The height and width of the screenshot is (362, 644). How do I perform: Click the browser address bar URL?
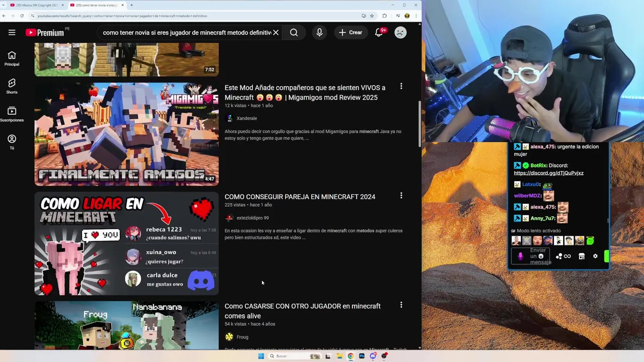pyautogui.click(x=122, y=16)
